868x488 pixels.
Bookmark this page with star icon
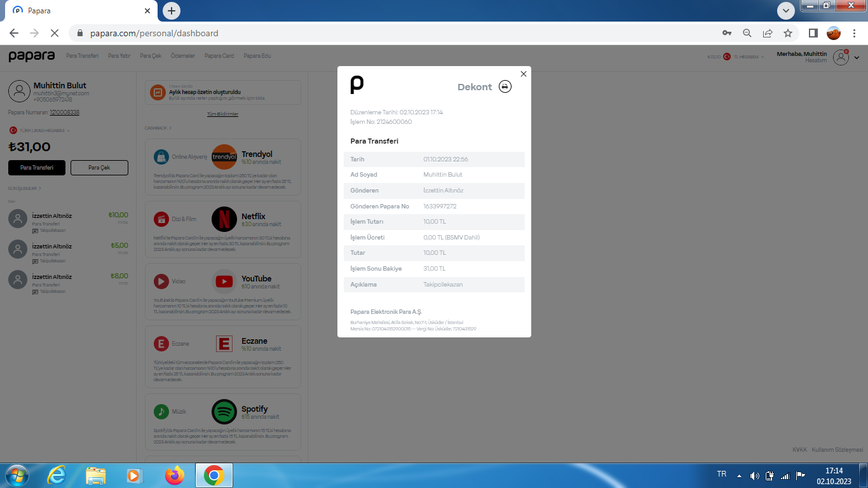[x=788, y=33]
